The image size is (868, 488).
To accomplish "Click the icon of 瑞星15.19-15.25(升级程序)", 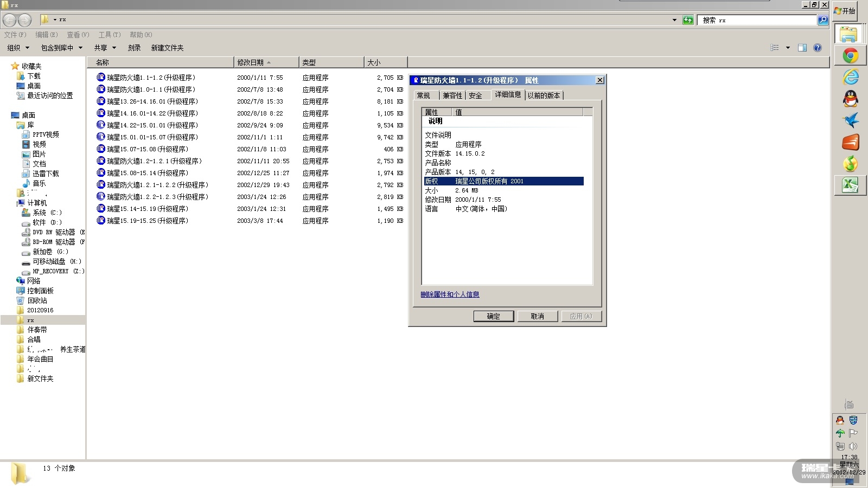I will (x=100, y=220).
